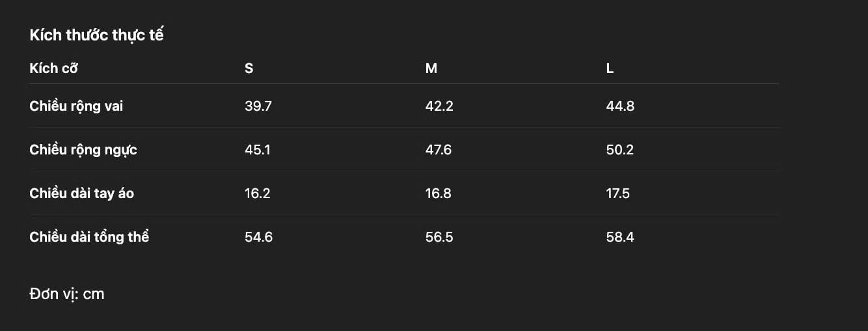Click total length value 54.6
This screenshot has height=331, width=868.
click(258, 237)
